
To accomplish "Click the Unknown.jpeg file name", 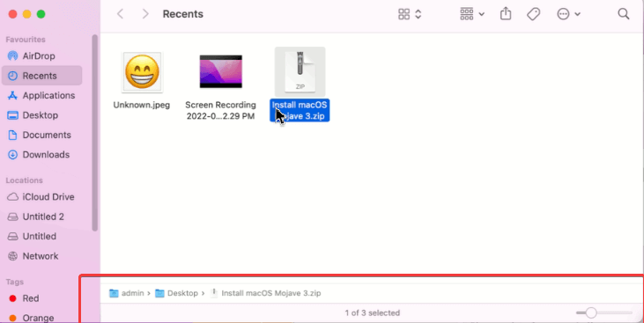I will tap(142, 105).
